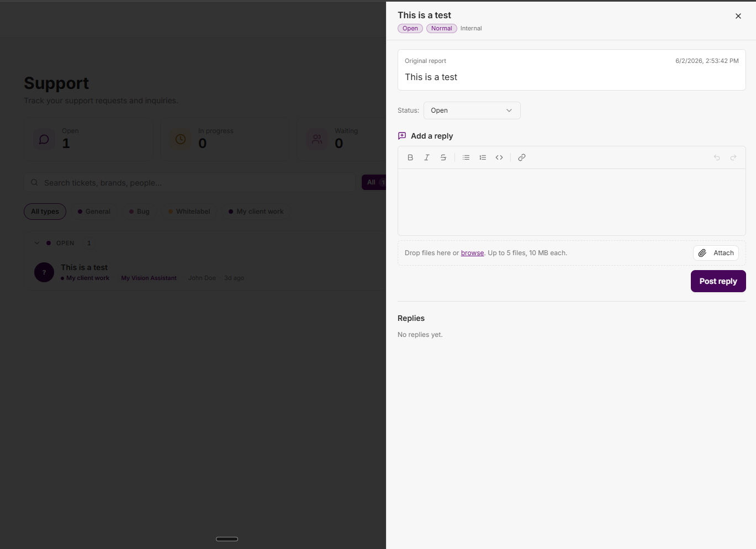Insert a bulleted list
Screen dimensions: 756x549
466,157
